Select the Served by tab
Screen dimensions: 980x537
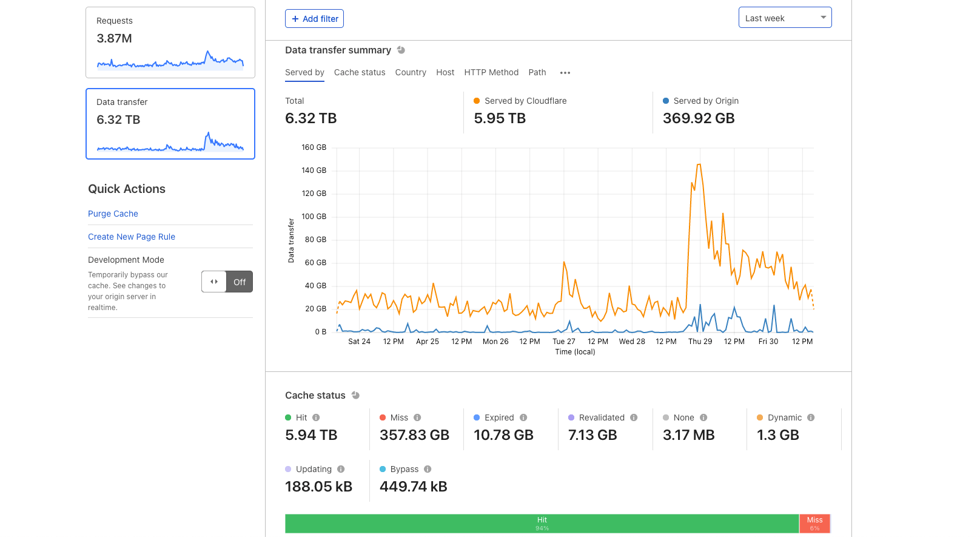tap(304, 72)
